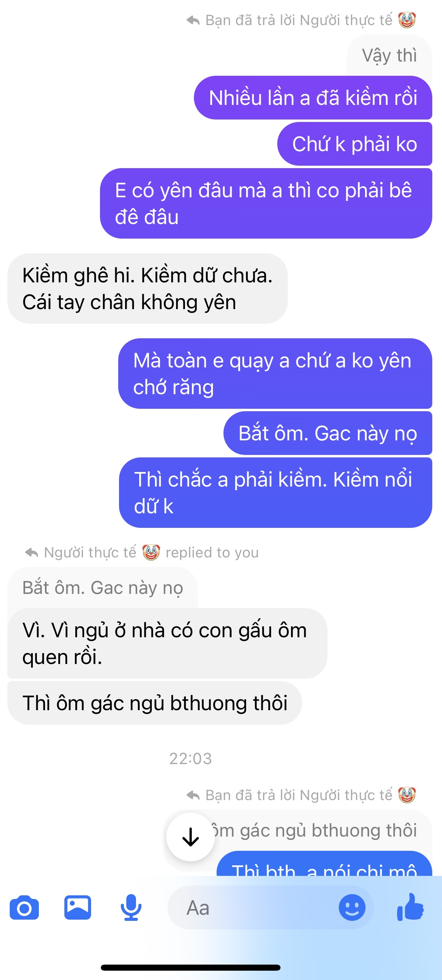
Task: Tap the 22:03 timestamp
Action: click(191, 759)
